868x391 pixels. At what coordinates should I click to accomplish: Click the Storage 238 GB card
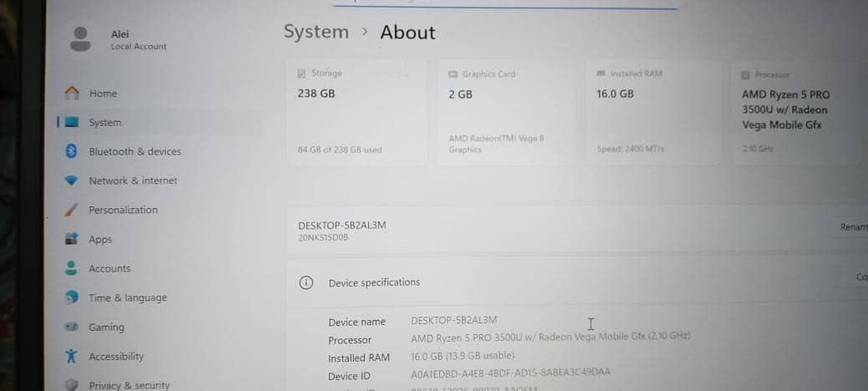(x=356, y=111)
